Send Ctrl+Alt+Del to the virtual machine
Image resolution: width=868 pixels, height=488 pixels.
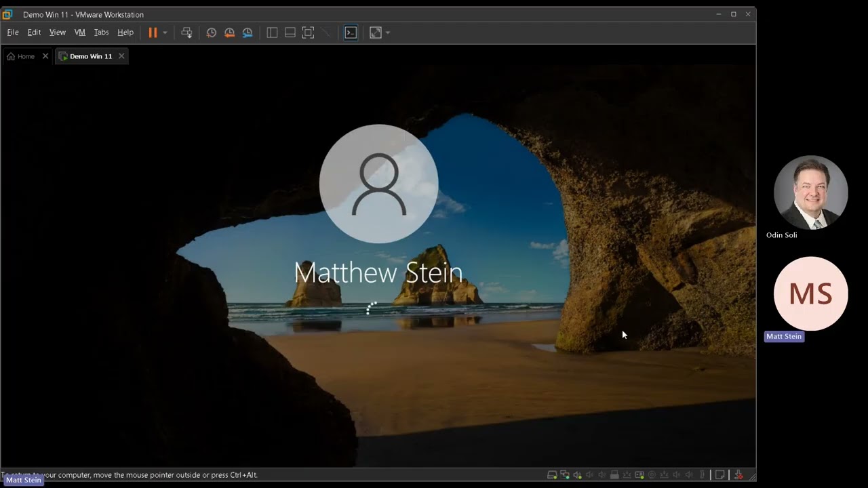pyautogui.click(x=186, y=33)
